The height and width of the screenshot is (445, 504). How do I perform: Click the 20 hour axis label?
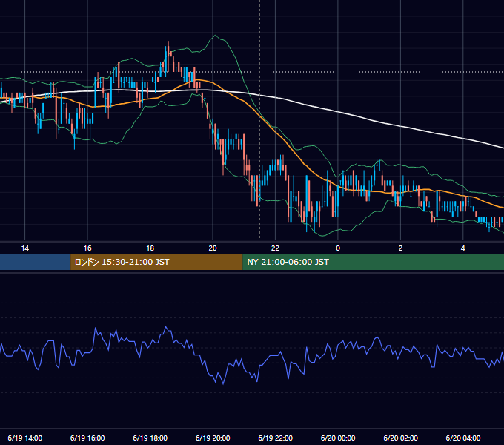coord(213,248)
